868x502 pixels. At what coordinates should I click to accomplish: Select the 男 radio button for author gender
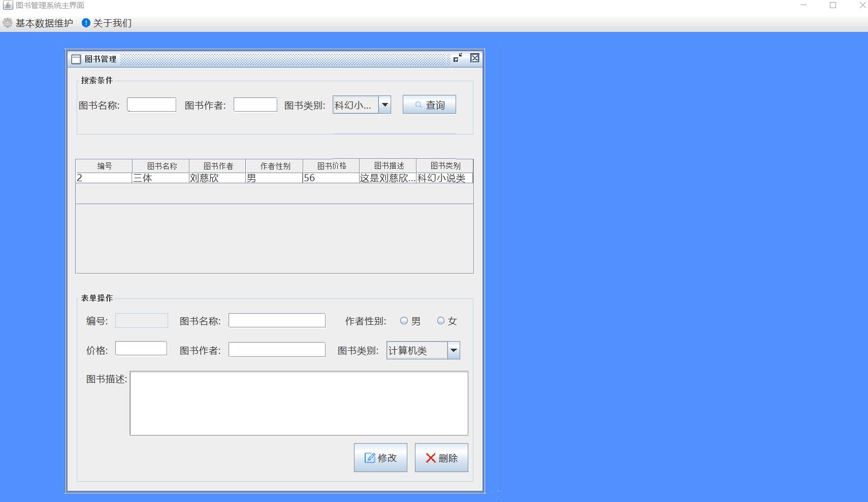pyautogui.click(x=404, y=320)
